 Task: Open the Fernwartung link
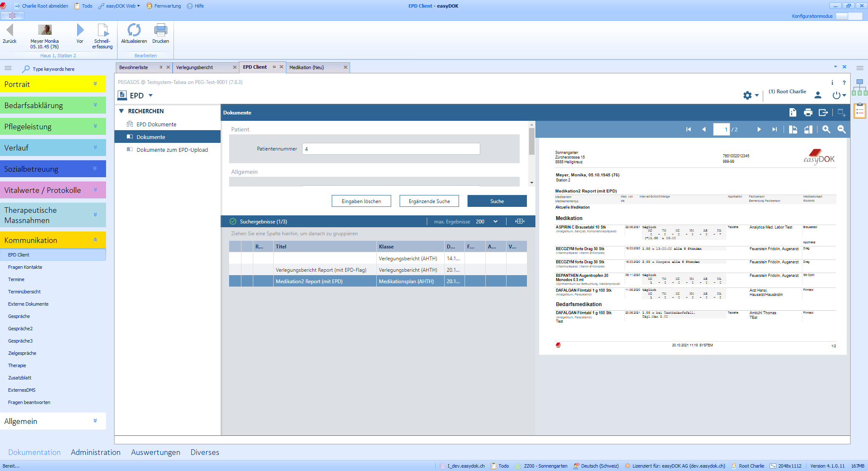[x=164, y=6]
